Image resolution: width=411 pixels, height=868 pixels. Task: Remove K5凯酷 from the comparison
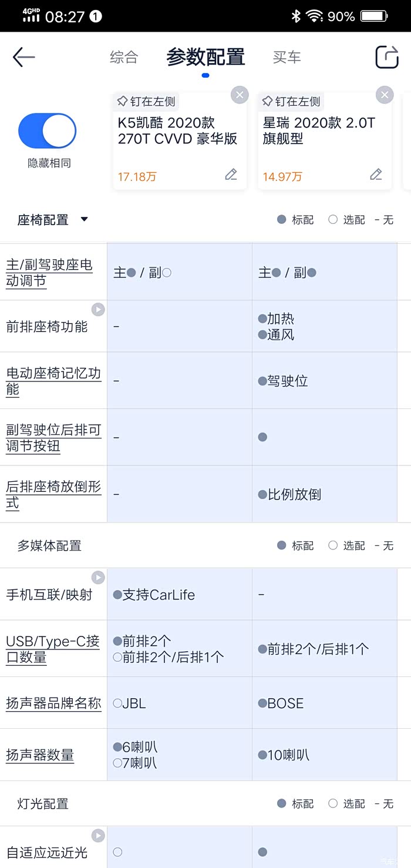[x=239, y=95]
